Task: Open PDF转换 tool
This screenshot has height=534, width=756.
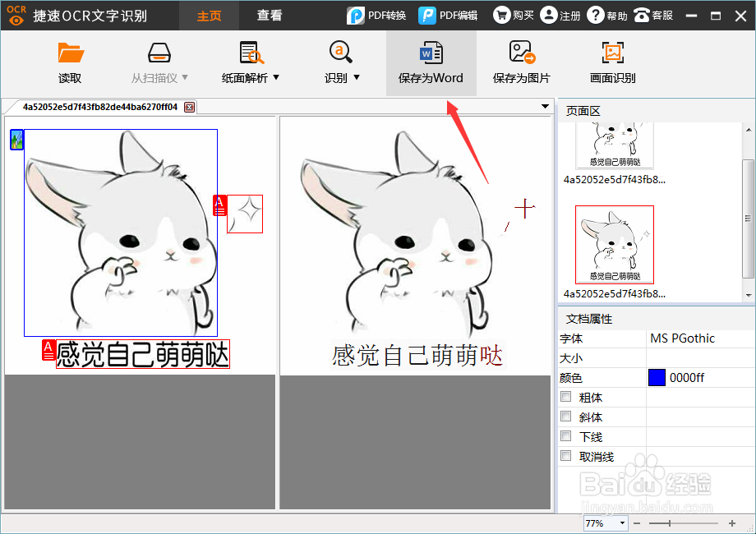Action: [376, 16]
